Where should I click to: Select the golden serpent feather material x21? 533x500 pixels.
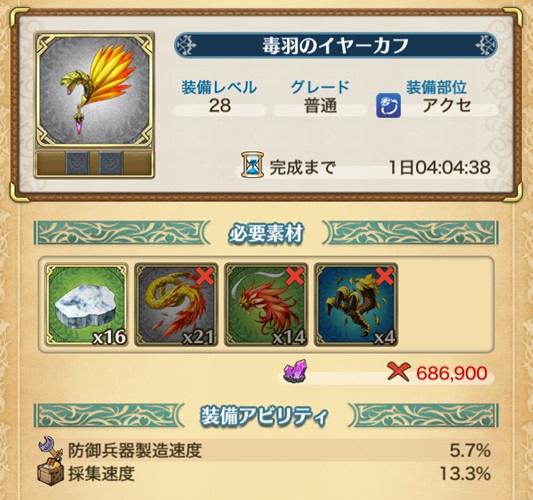[176, 305]
